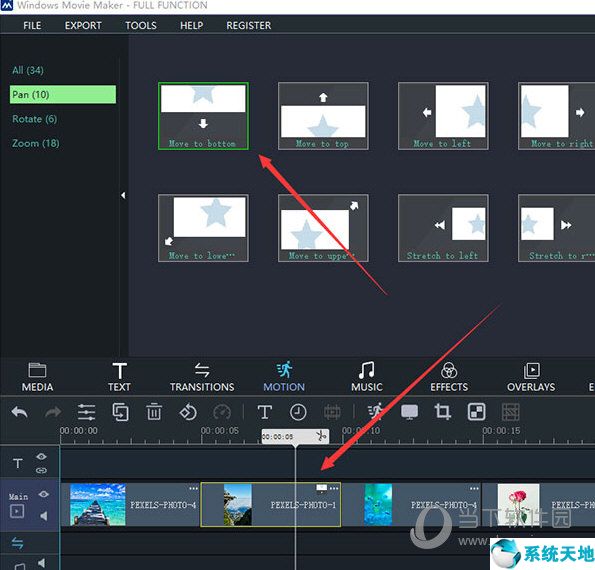The height and width of the screenshot is (570, 595).
Task: Click the Redo arrow icon
Action: (53, 412)
